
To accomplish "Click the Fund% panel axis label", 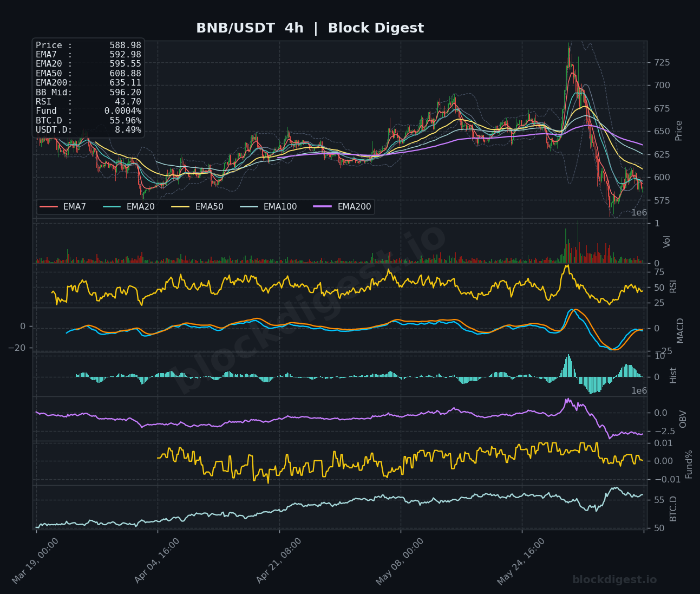I will click(x=689, y=464).
